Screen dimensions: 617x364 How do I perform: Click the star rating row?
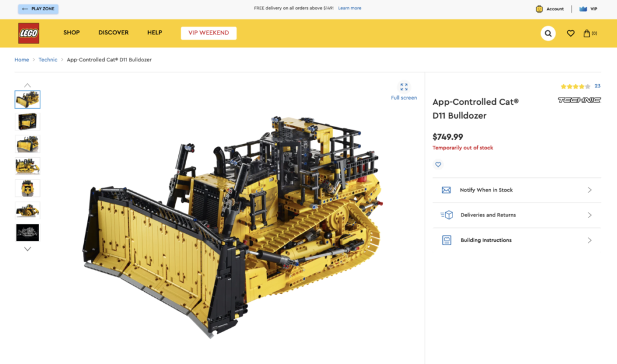[575, 86]
